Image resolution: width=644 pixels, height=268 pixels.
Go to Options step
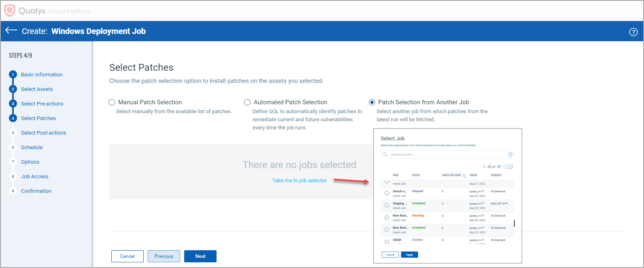pos(30,162)
